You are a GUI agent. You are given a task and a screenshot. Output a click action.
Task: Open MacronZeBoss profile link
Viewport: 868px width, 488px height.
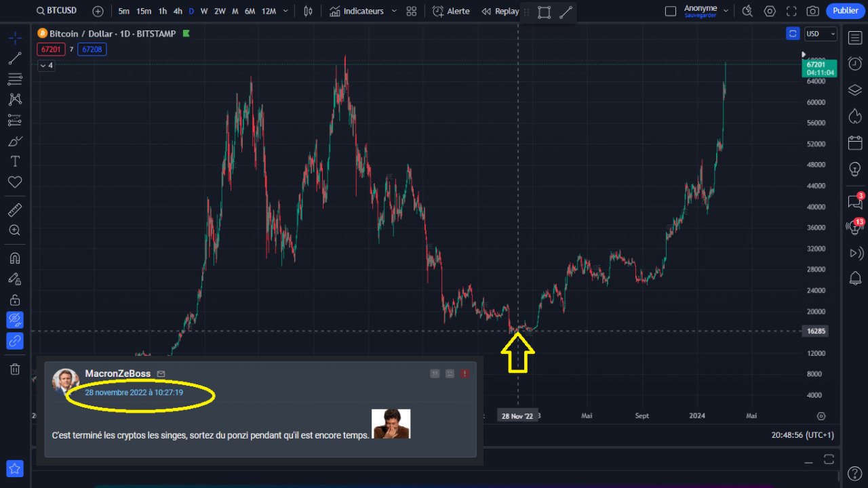(x=118, y=373)
